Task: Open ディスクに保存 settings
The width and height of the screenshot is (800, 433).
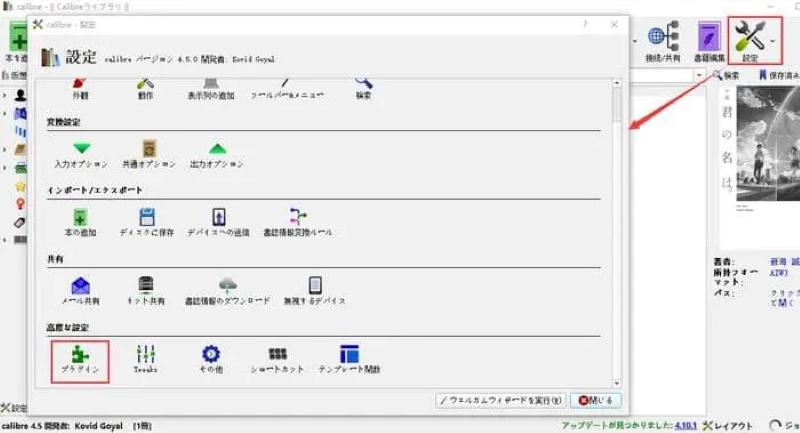Action: tap(146, 223)
